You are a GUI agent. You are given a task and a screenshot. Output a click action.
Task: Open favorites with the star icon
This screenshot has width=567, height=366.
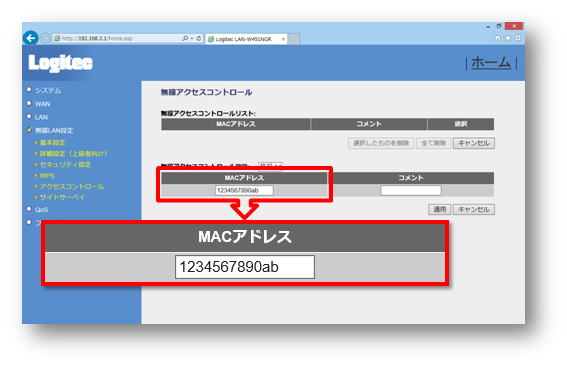tap(508, 38)
